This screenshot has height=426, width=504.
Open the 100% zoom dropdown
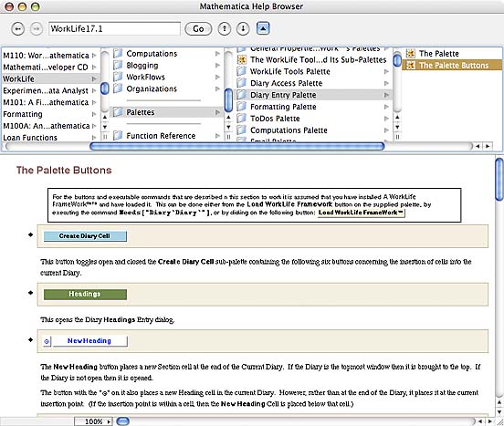click(93, 421)
